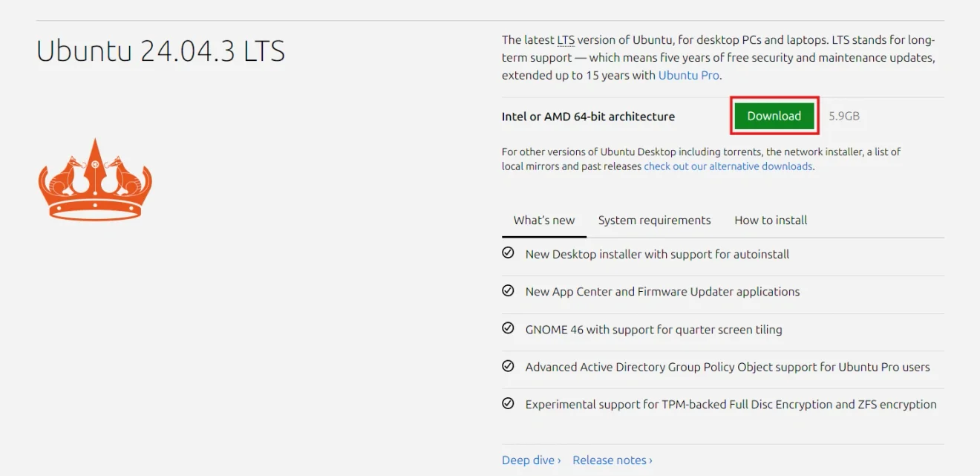Click the dotted-underlined LTS abbreviation

coord(566,40)
